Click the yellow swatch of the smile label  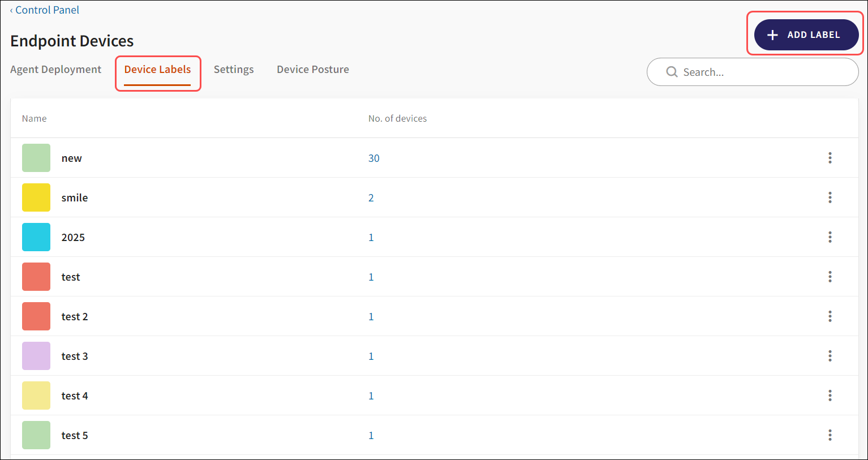36,197
